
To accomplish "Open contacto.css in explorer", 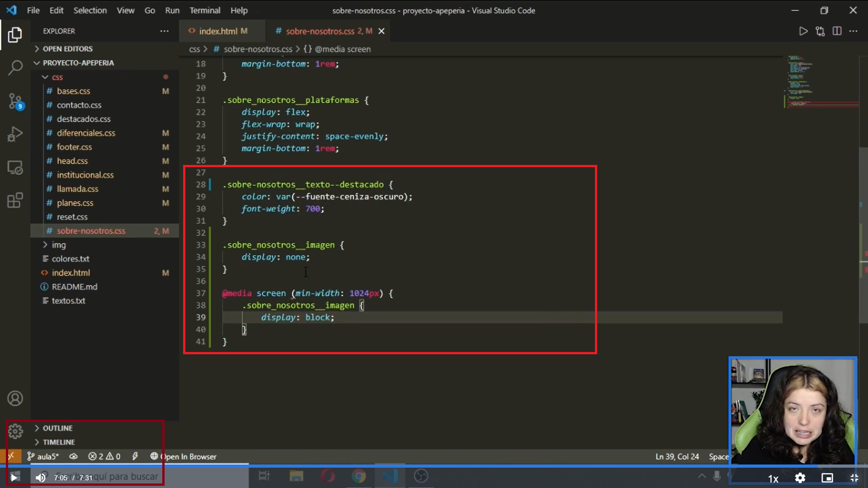I will [x=104, y=105].
